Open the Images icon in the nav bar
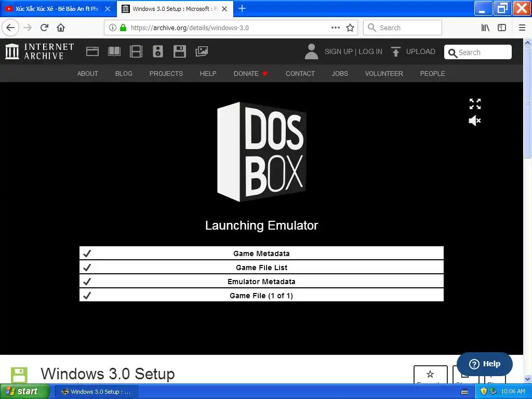The width and height of the screenshot is (532, 399). tap(202, 51)
